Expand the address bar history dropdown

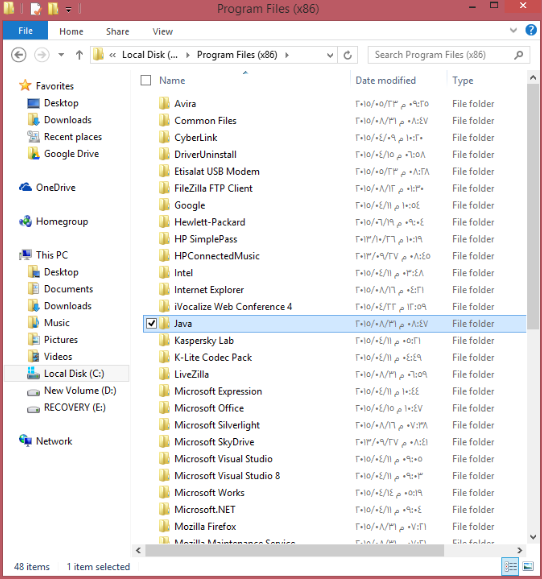tap(330, 55)
